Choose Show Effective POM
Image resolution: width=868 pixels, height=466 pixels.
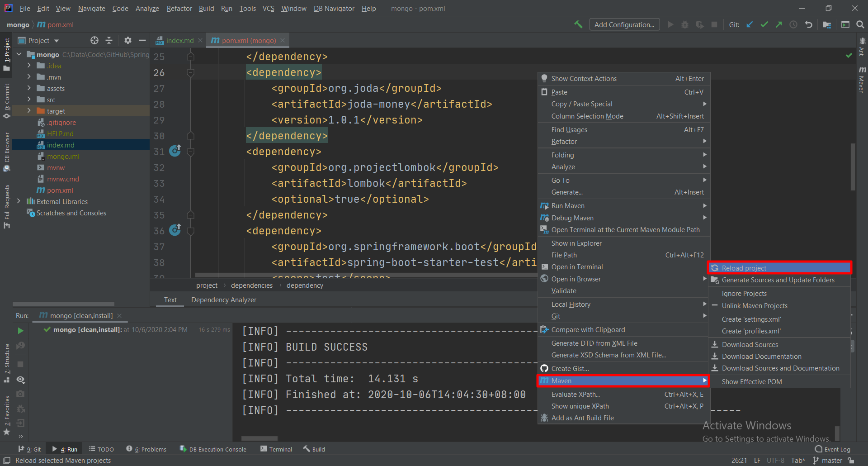click(779, 381)
